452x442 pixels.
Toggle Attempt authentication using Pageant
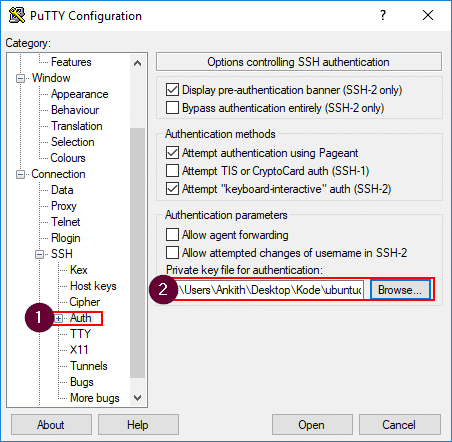click(172, 153)
